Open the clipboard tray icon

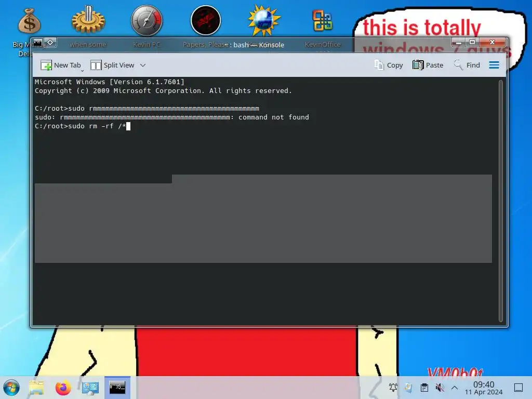(424, 388)
